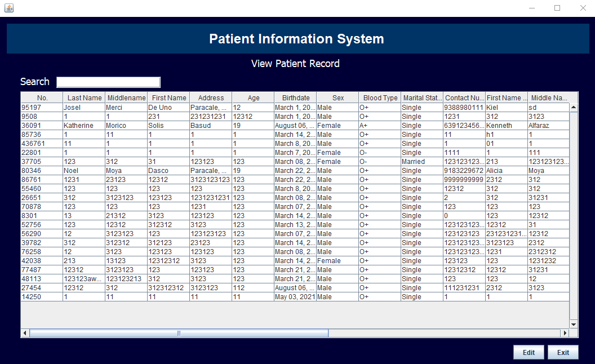Click the right arrow on horizontal scrollbar
This screenshot has height=364, width=595.
click(565, 333)
